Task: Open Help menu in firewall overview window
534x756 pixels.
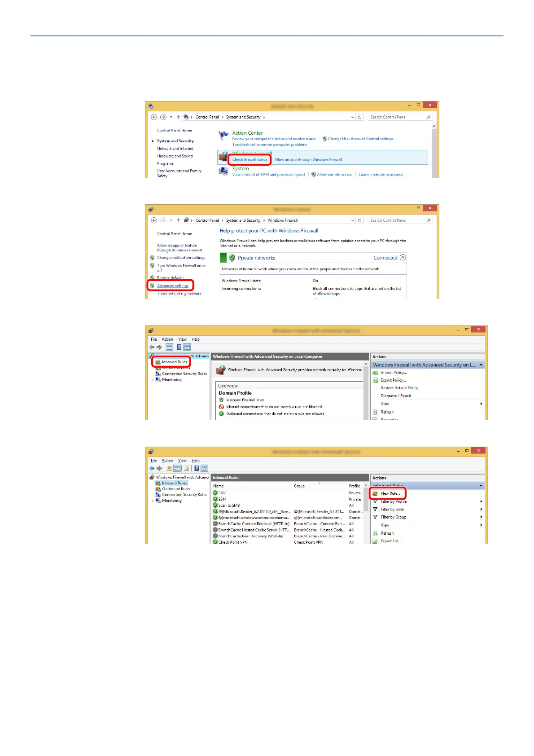Action: coord(196,339)
